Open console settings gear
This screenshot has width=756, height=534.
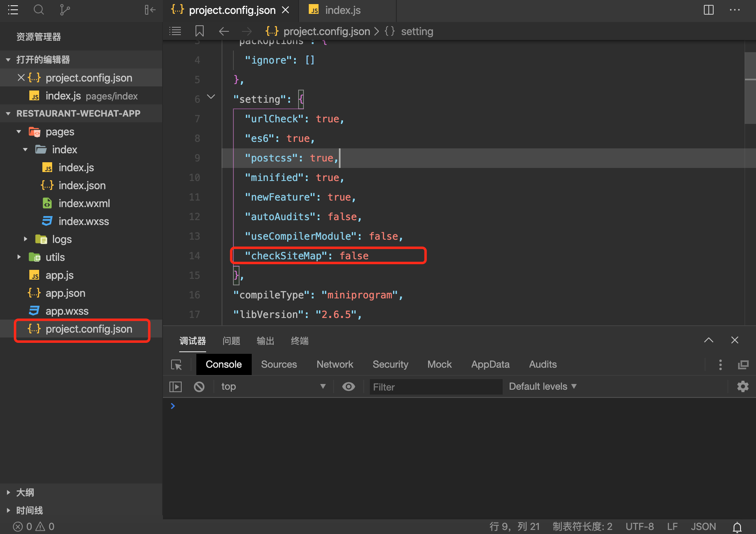click(743, 386)
